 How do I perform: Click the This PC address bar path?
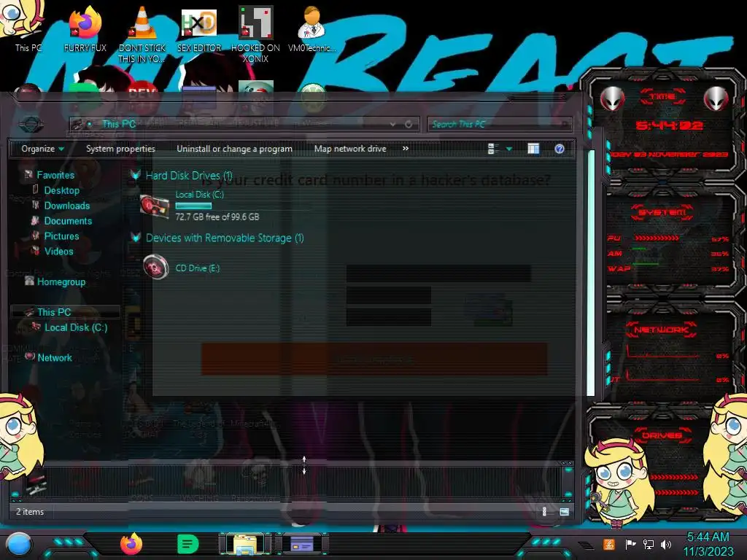coord(119,124)
